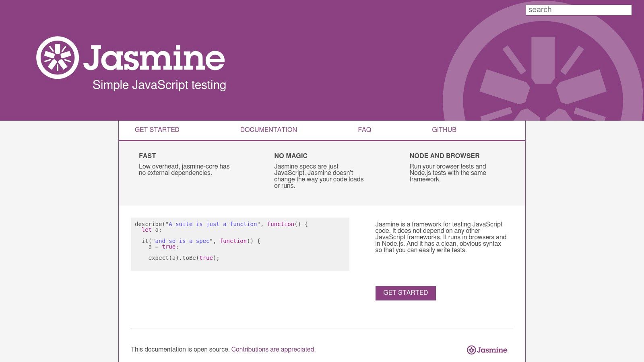
Task: Click the Jasmine flower logo icon in header
Action: (58, 58)
